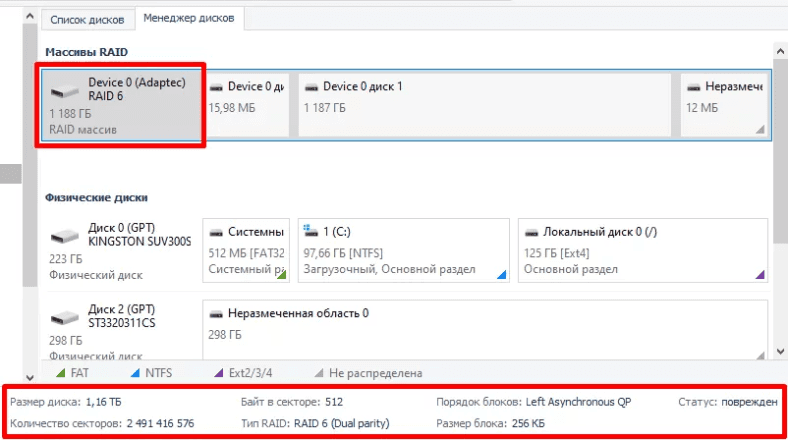
Task: Click the 125 ГБ [Ext4] label
Action: point(557,253)
